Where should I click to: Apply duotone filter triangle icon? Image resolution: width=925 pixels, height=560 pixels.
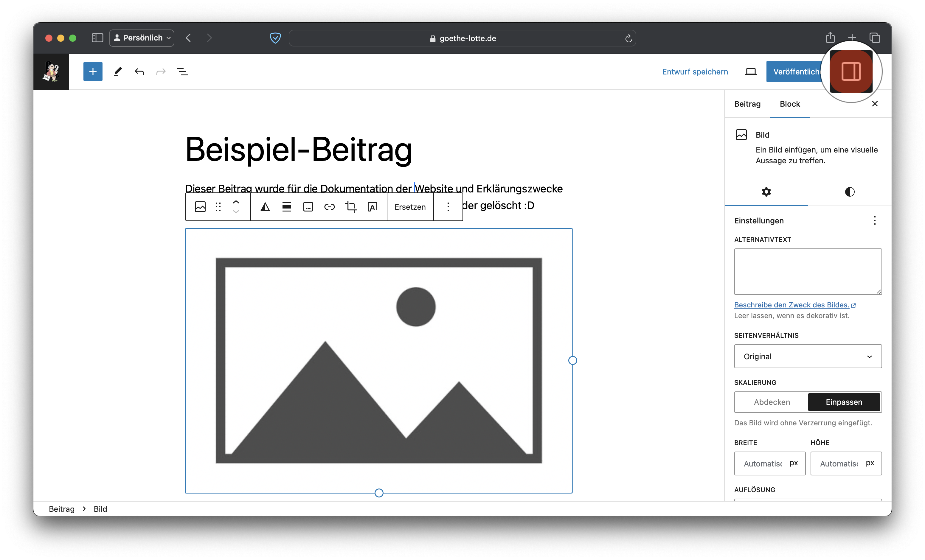click(265, 207)
